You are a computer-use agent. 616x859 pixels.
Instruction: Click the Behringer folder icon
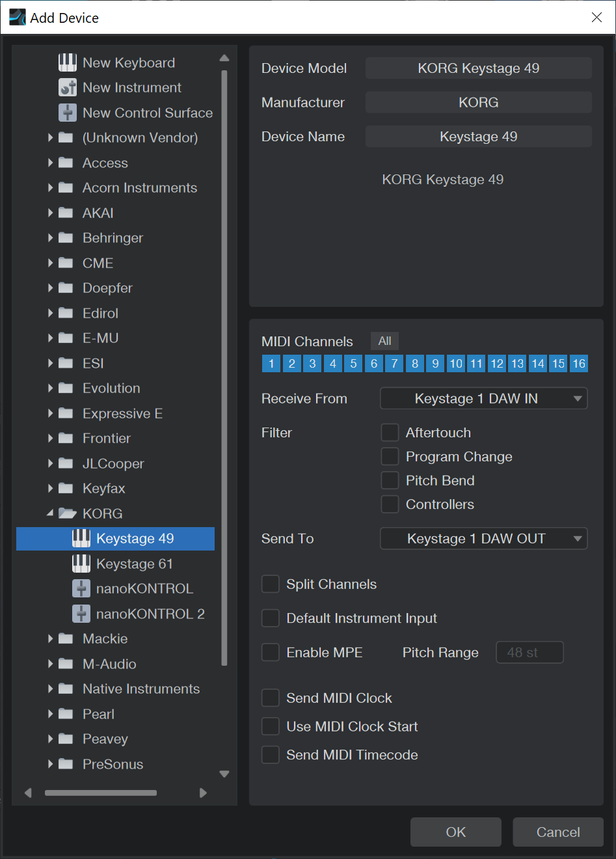click(66, 238)
